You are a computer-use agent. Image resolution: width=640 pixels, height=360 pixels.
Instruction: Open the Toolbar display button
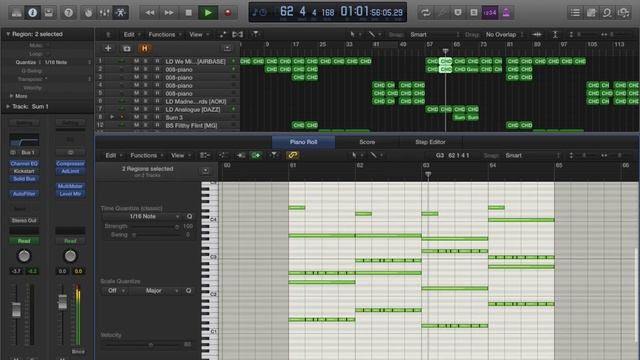[49, 13]
